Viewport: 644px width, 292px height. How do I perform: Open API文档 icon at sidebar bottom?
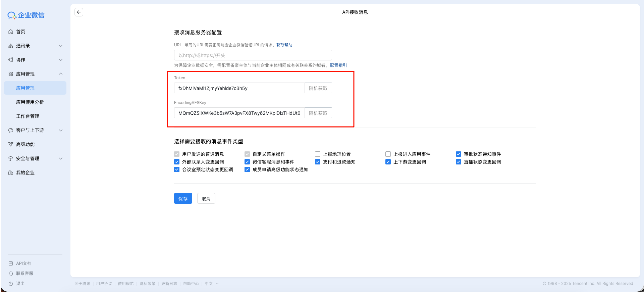coord(11,263)
